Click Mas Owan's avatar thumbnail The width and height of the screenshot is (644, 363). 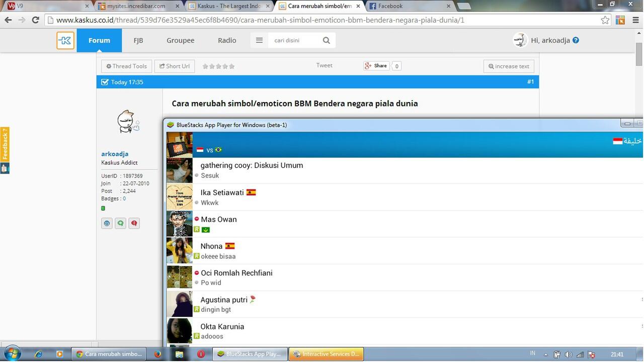click(x=180, y=224)
